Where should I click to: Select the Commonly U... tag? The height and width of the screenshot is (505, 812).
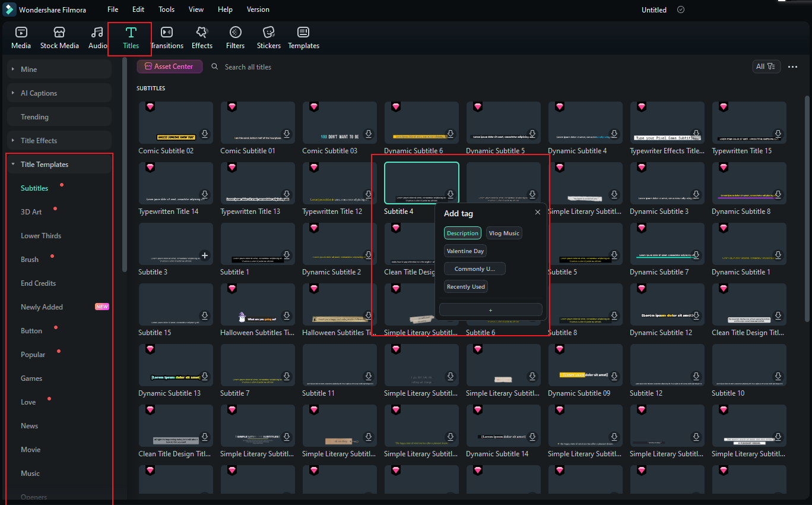(x=474, y=269)
